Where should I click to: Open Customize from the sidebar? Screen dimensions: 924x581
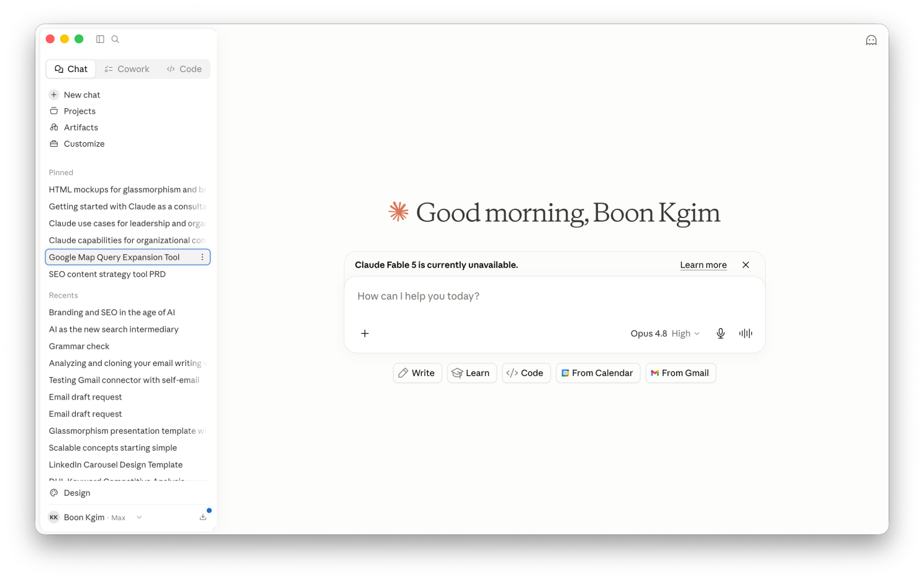tap(128, 144)
